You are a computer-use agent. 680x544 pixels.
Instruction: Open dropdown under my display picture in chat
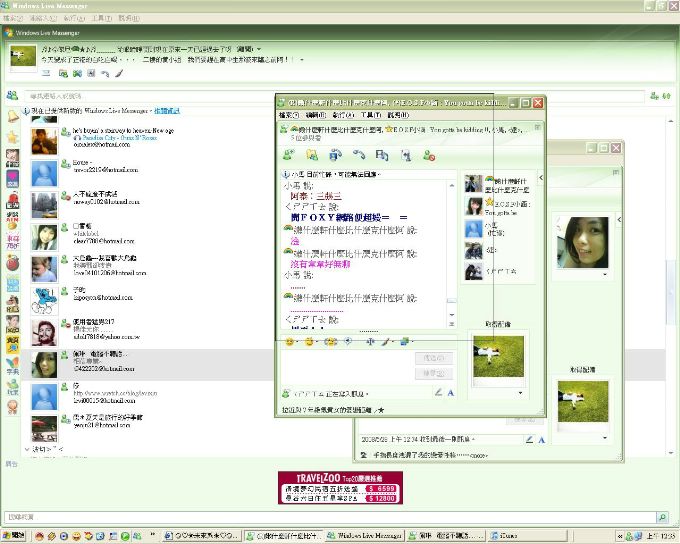pos(520,393)
